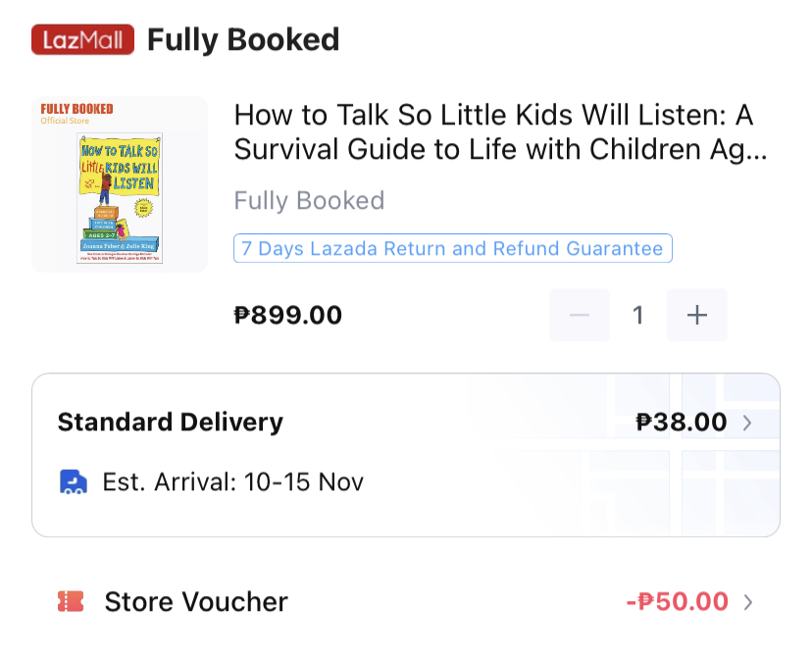Click the 7 Days Return Guarantee tag
This screenshot has width=812, height=656.
coord(452,248)
